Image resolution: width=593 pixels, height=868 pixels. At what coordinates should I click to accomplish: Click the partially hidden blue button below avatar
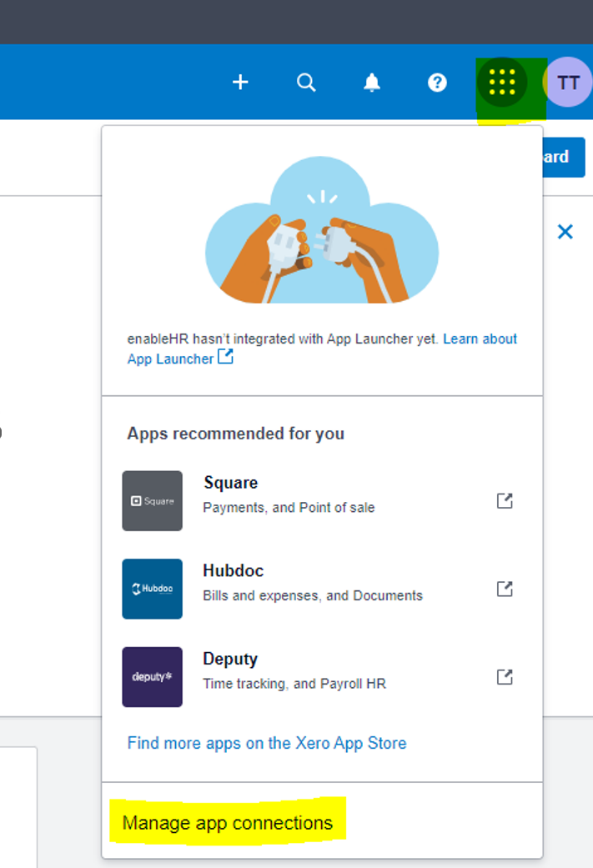tap(564, 157)
